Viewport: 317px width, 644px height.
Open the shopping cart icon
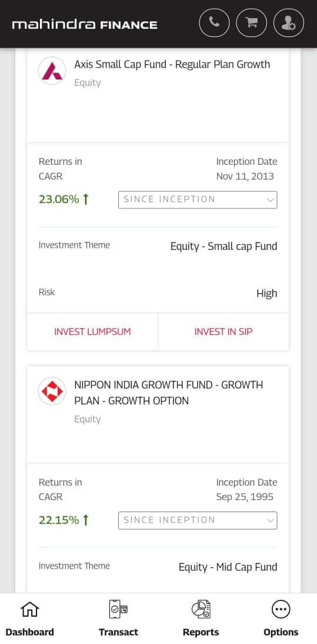click(x=251, y=23)
